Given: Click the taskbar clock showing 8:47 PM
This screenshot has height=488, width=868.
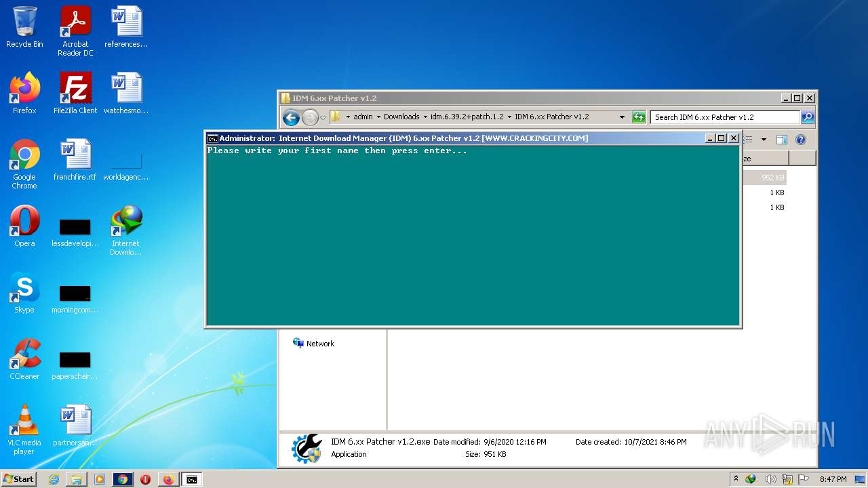Looking at the screenshot, I should [833, 479].
